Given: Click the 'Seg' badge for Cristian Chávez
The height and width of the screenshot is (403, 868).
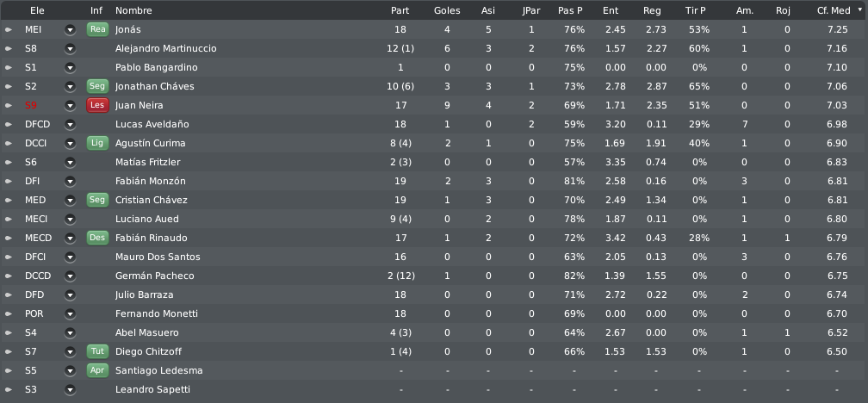Looking at the screenshot, I should [97, 200].
